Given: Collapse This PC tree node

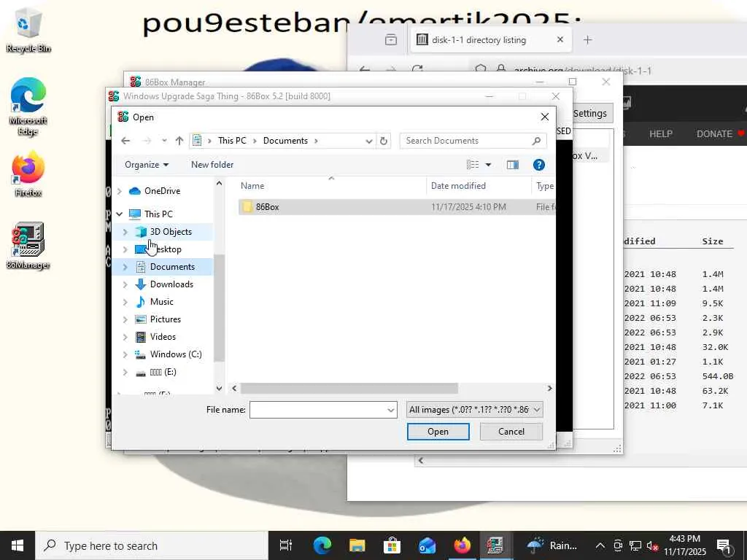Looking at the screenshot, I should click(x=120, y=214).
